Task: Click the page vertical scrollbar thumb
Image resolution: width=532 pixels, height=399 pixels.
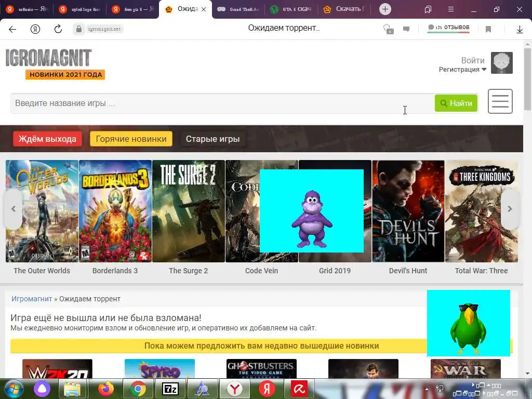Action: point(528,79)
